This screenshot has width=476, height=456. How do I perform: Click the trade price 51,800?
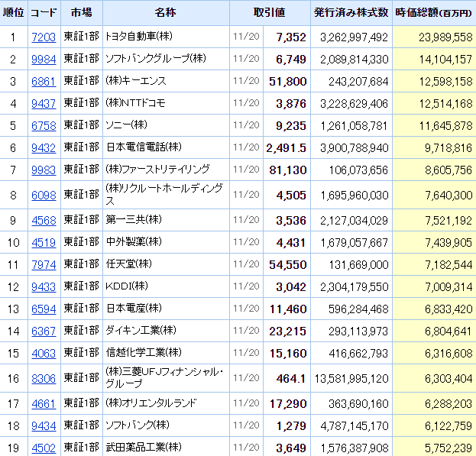[288, 82]
